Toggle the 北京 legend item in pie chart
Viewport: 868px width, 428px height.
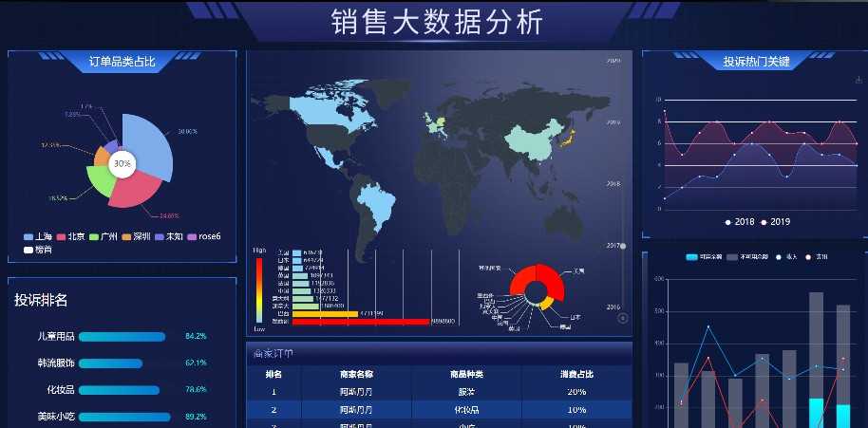tap(70, 236)
